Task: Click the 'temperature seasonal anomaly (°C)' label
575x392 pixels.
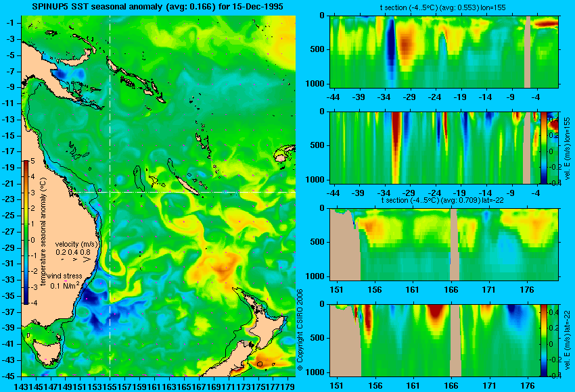Action: coord(43,232)
